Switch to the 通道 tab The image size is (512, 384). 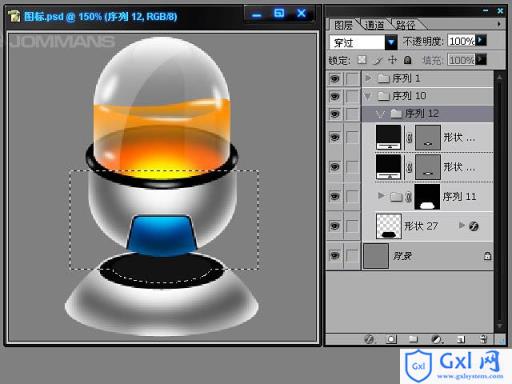coord(375,25)
